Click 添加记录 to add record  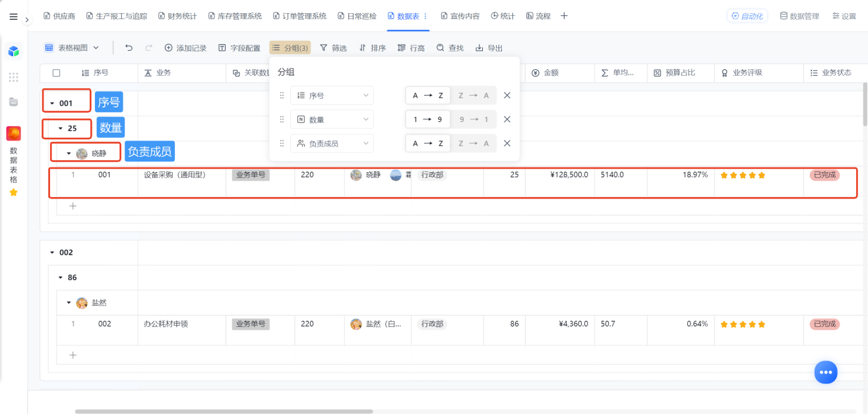point(186,47)
